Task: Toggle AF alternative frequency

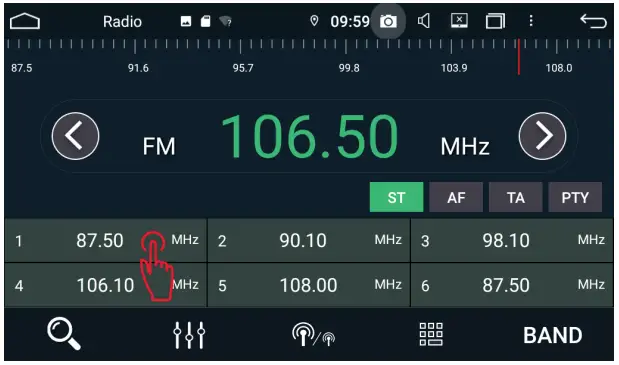Action: pos(456,197)
